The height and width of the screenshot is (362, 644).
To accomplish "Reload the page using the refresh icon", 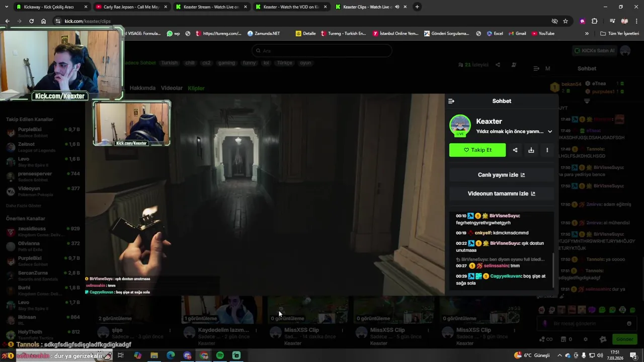I will pyautogui.click(x=31, y=21).
